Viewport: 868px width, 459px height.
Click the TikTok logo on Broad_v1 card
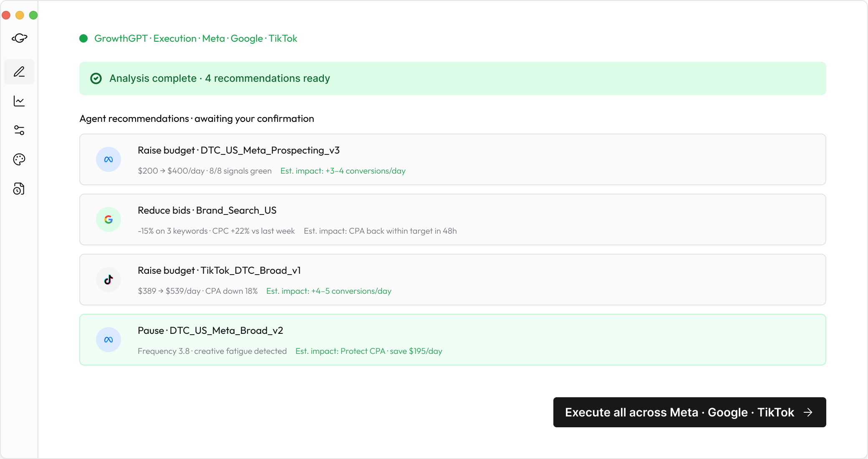click(x=108, y=280)
